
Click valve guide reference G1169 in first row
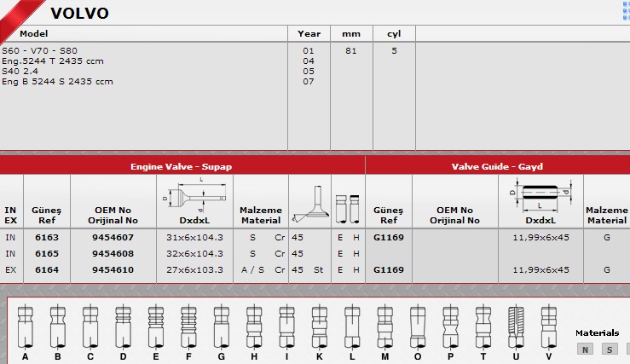[x=388, y=238]
